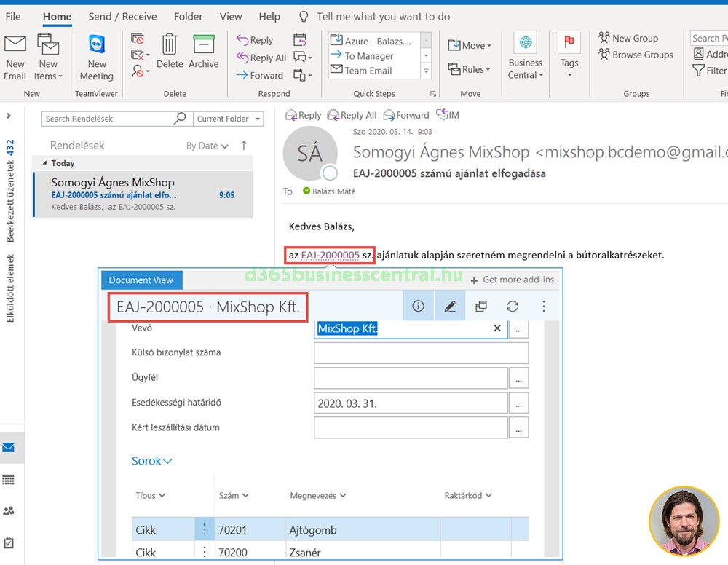Open the Tags flag menu
The image size is (728, 565).
[569, 56]
